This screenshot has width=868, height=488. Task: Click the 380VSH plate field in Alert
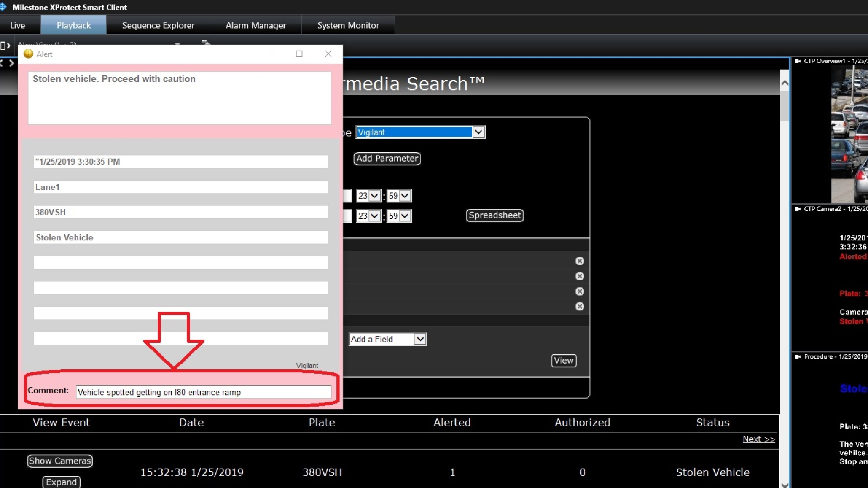point(180,212)
